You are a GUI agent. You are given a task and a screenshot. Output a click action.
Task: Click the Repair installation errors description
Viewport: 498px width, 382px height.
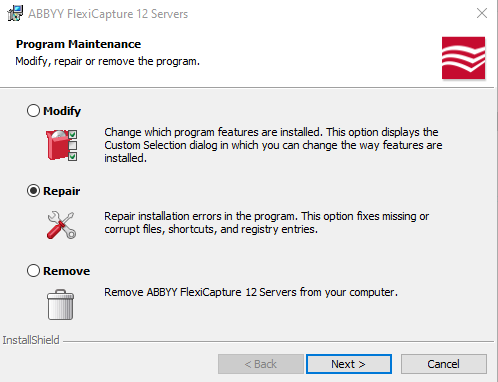(x=267, y=223)
